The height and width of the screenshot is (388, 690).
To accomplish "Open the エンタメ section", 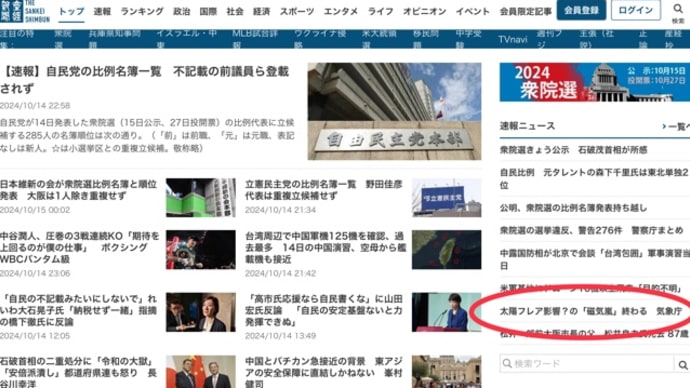I will [x=341, y=11].
